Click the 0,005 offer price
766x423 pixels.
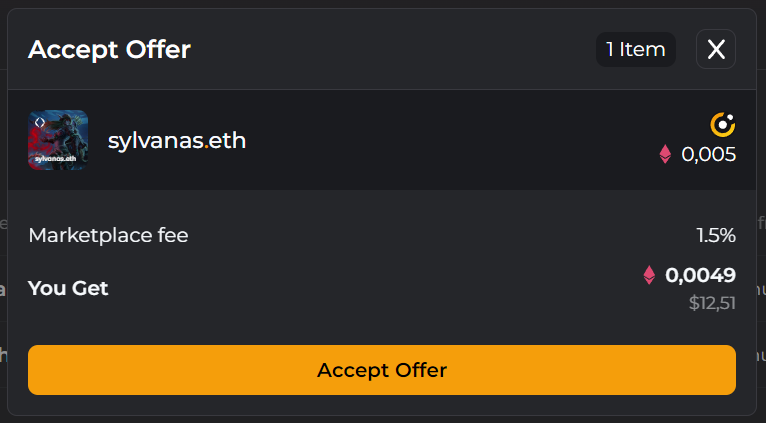(x=708, y=154)
